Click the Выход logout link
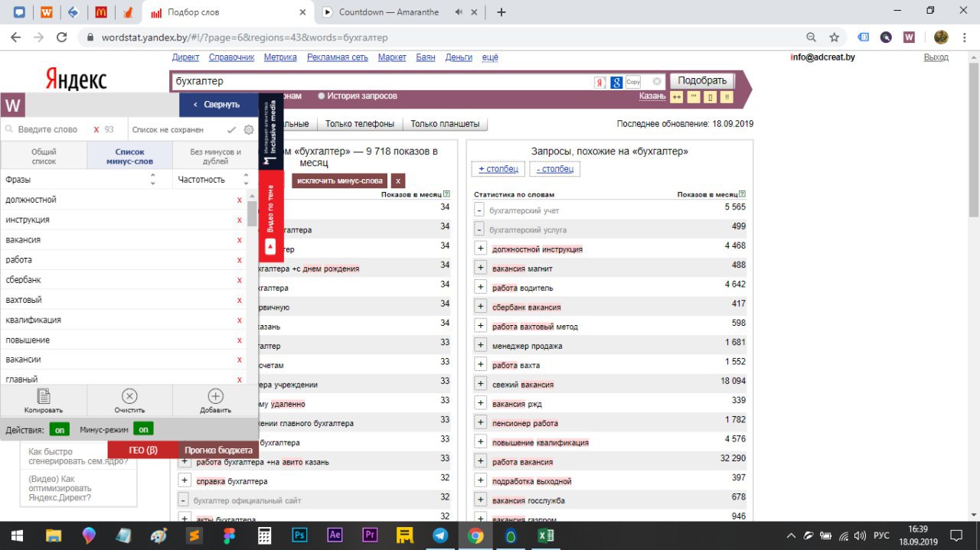Viewport: 980px width, 550px height. [x=936, y=57]
